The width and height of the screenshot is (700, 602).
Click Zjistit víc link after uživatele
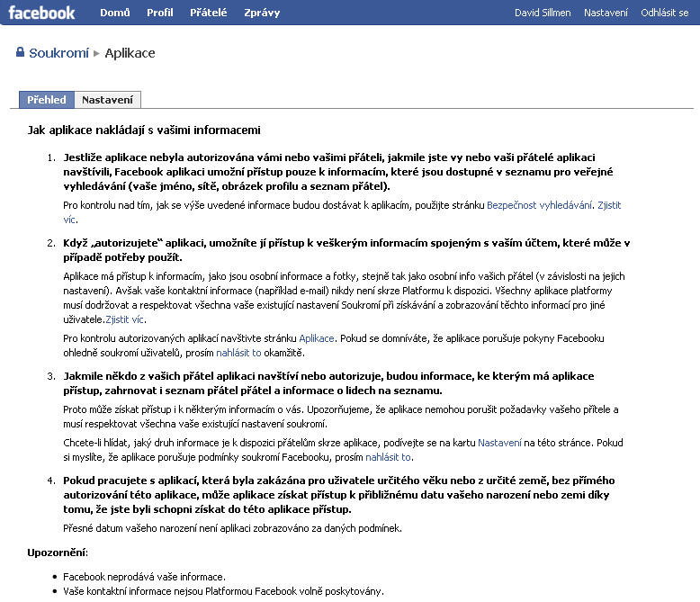[x=124, y=319]
